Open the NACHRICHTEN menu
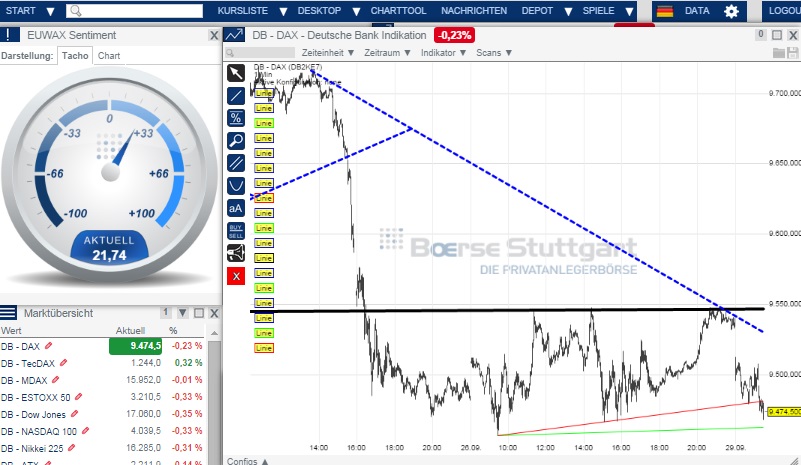The image size is (801, 465). pos(474,11)
